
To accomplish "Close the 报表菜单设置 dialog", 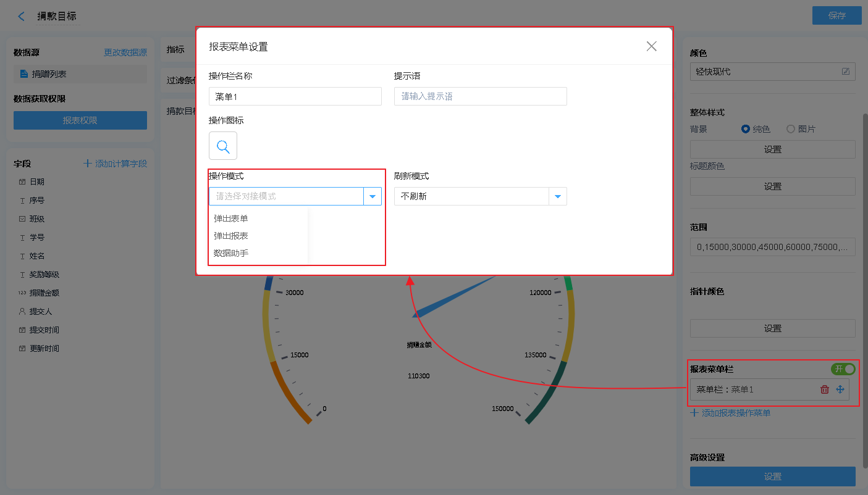I will (x=651, y=46).
